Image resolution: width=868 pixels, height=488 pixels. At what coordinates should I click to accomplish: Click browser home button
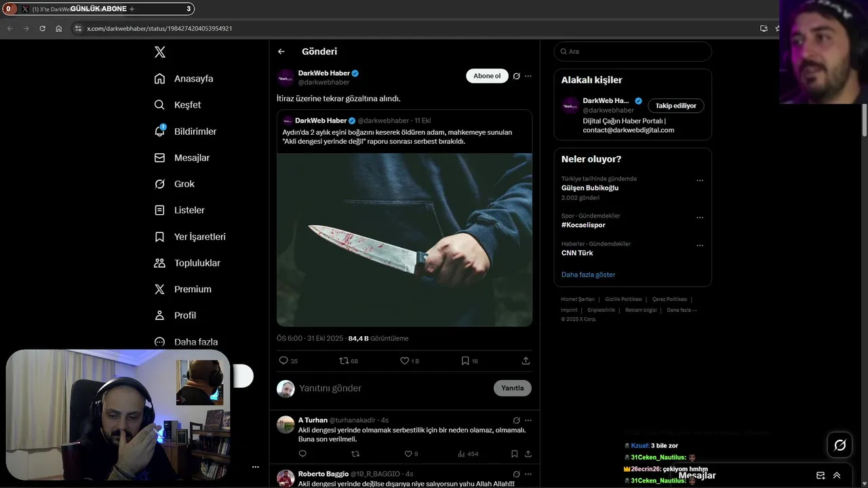[x=59, y=28]
